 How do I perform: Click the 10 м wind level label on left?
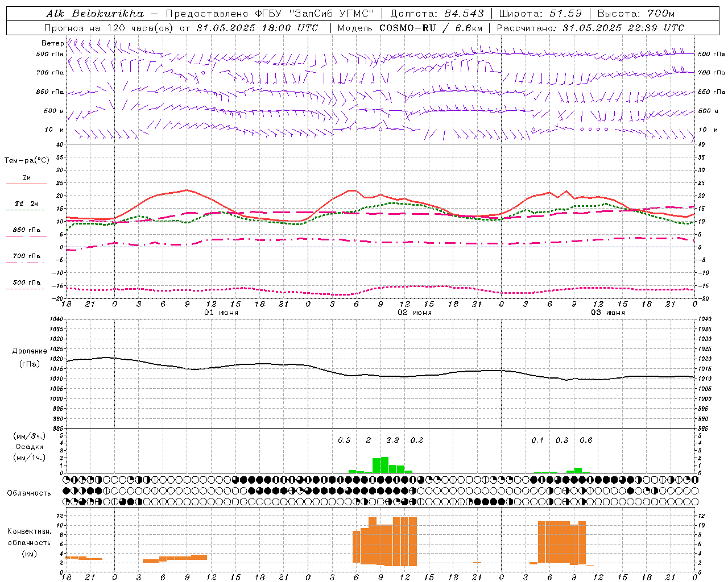tap(55, 130)
